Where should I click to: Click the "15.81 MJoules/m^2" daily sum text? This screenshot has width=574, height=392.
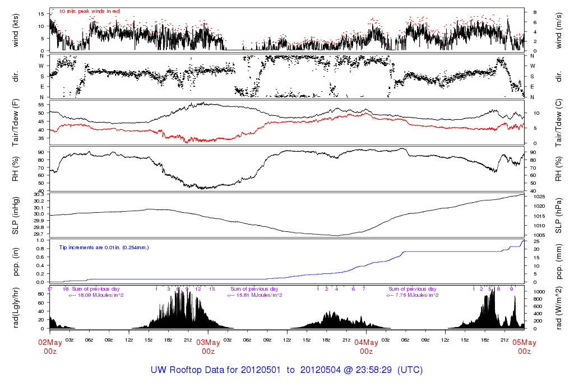tap(259, 295)
